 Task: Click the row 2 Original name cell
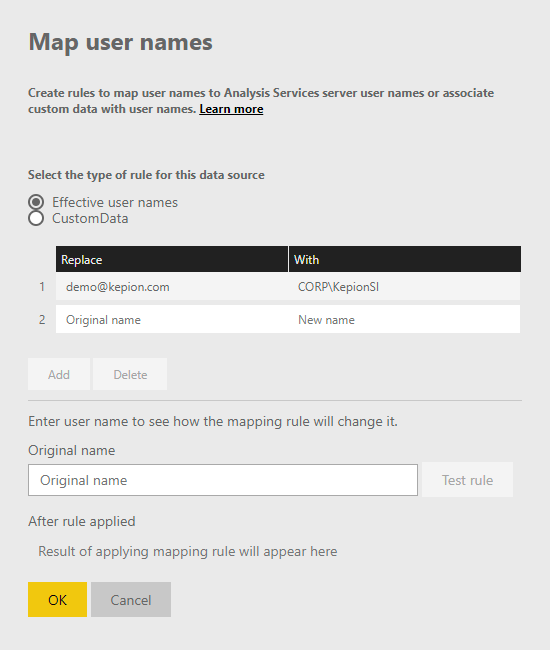click(172, 319)
